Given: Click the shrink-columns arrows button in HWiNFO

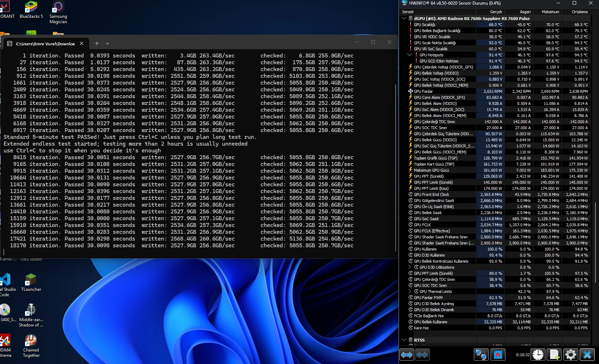Looking at the screenshot, I should [x=422, y=355].
